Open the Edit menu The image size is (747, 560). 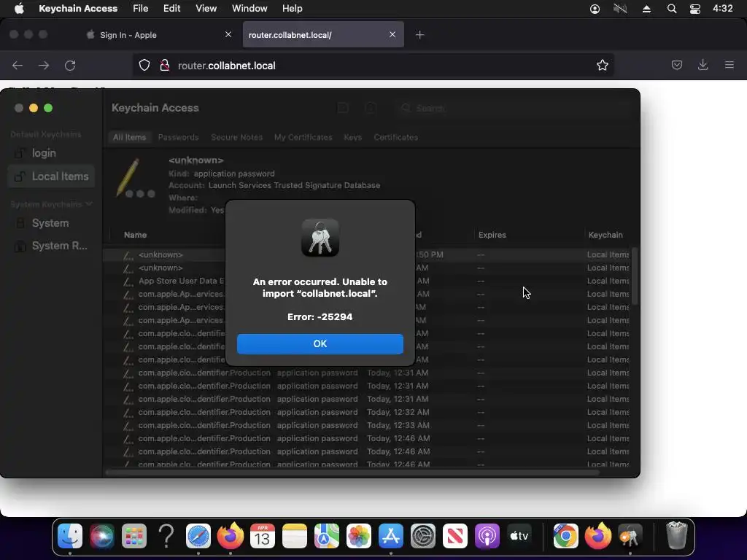point(171,8)
